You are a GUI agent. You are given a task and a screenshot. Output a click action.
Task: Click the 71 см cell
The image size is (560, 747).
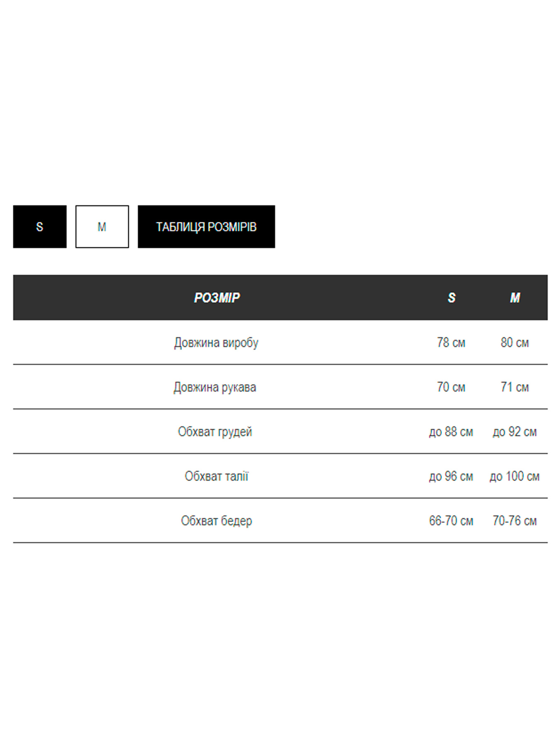point(514,387)
